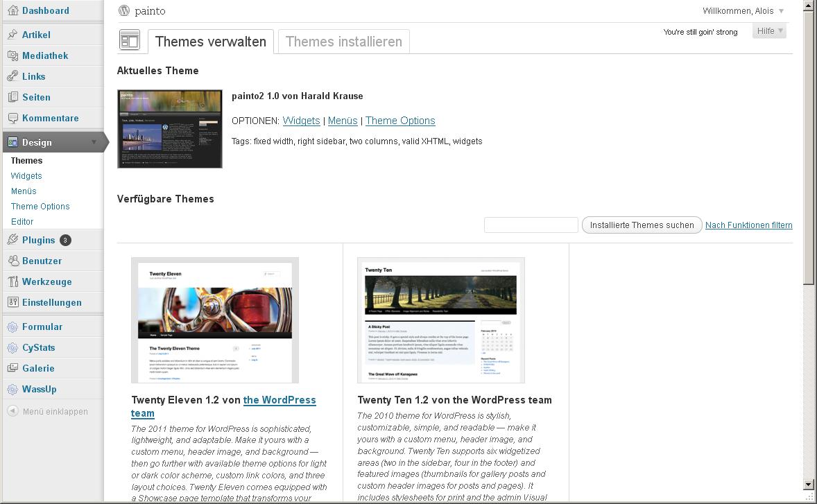Focus the theme search input field
Viewport: 817px width, 504px height.
531,225
